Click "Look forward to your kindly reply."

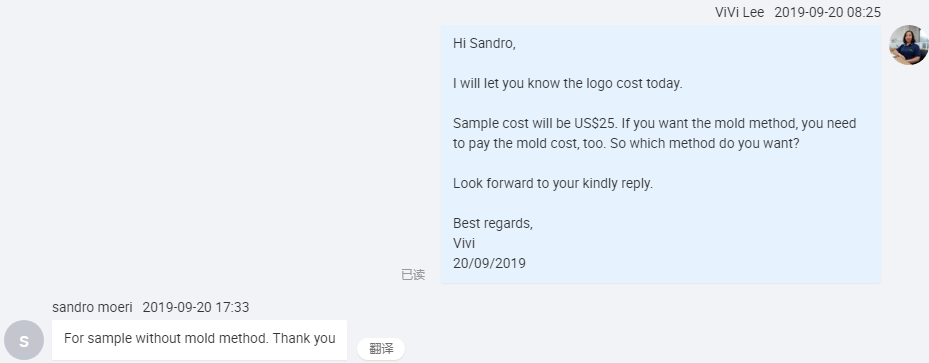(x=553, y=184)
